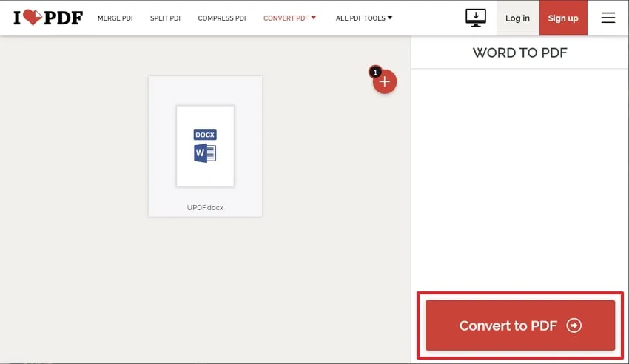
Task: Click the Log in button
Action: pos(517,18)
